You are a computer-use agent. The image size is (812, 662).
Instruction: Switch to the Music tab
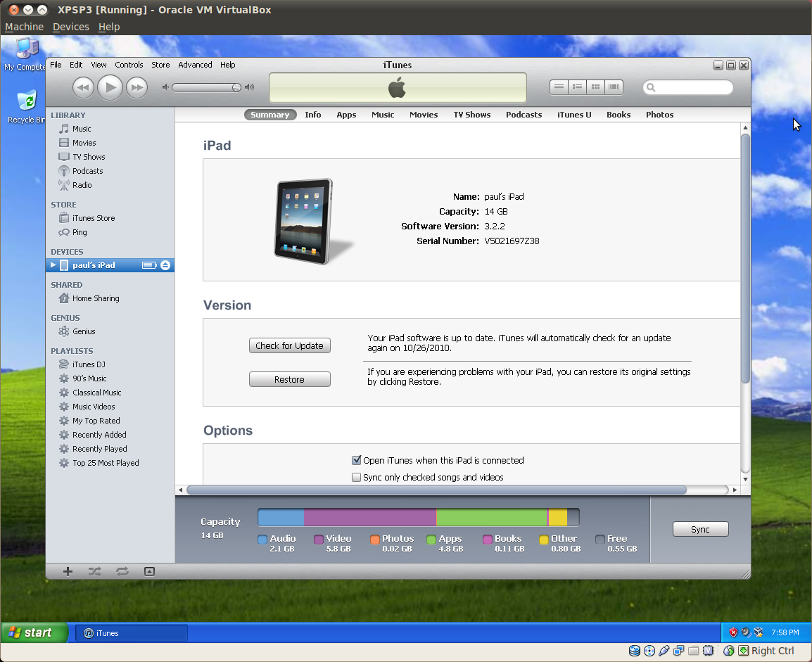point(383,115)
